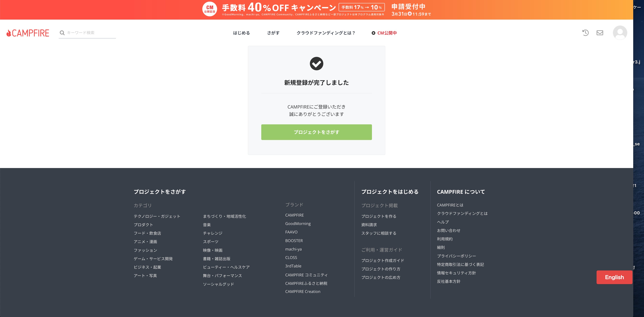Open browsing history clock icon

click(585, 33)
